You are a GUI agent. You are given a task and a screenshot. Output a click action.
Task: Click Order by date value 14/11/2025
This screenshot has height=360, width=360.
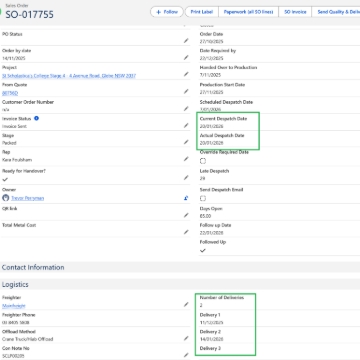click(14, 58)
